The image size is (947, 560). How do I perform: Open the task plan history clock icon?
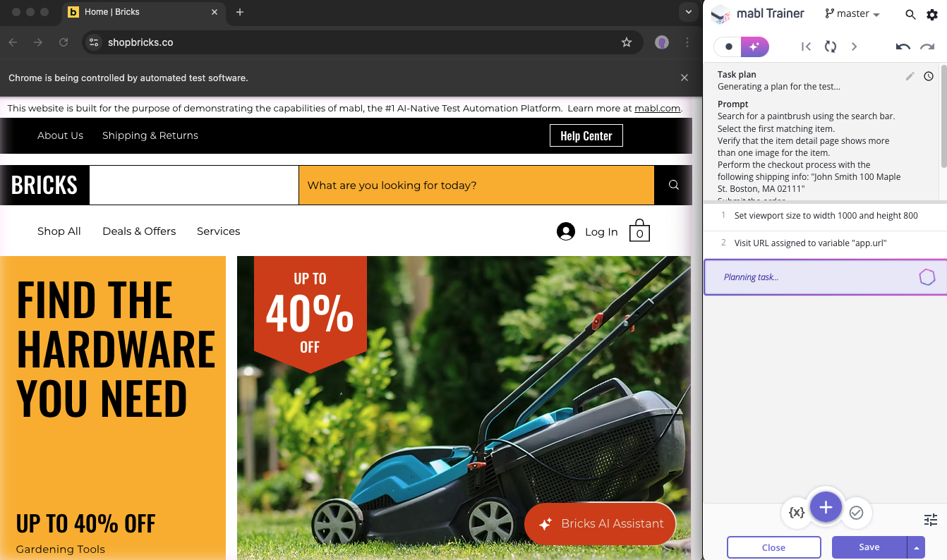click(929, 76)
